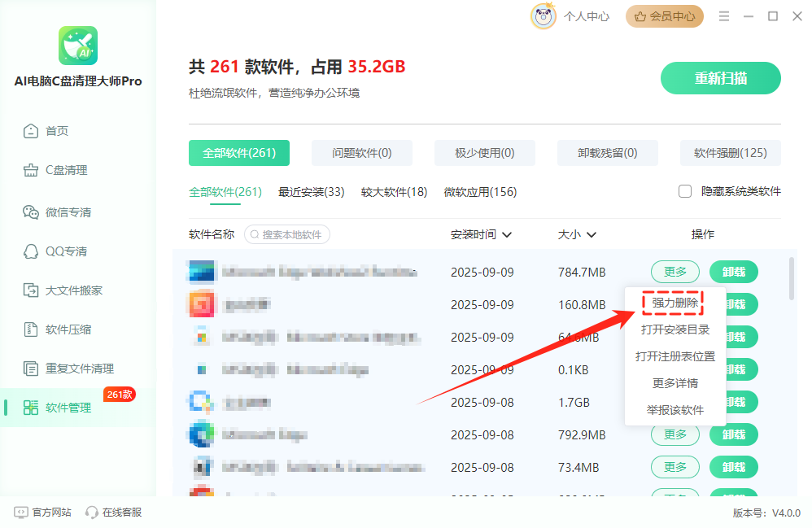Click 卸载 for the 784.7MB row

pyautogui.click(x=734, y=272)
